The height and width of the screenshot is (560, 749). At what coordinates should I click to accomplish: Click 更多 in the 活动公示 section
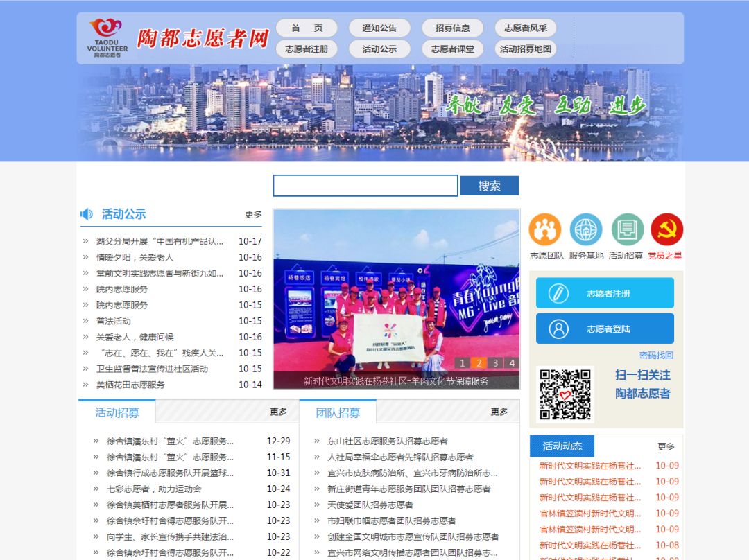[x=253, y=214]
